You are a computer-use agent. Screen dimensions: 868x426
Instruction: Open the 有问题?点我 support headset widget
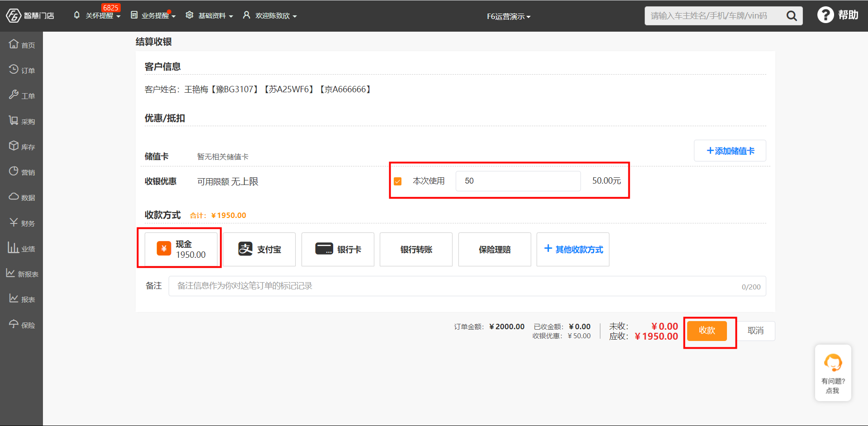coord(833,373)
